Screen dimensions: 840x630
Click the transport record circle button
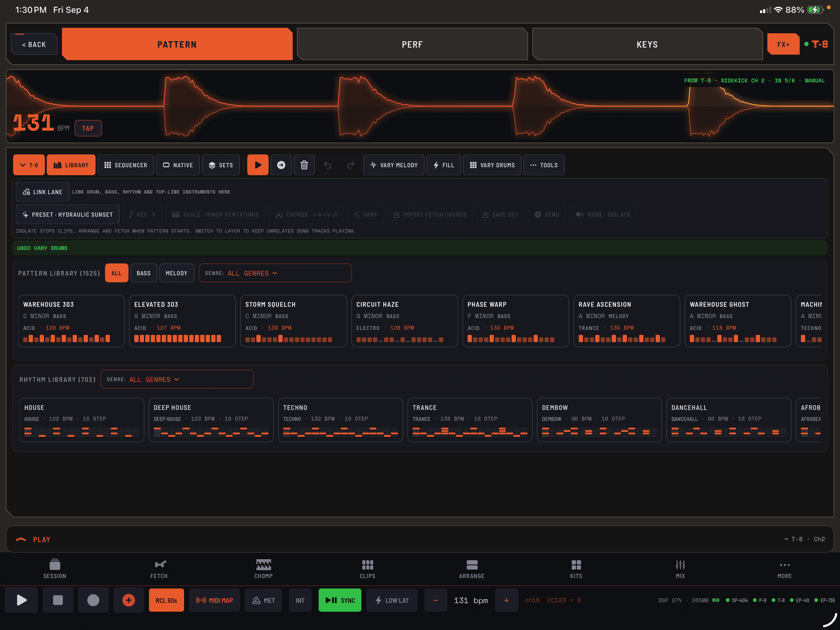click(x=93, y=600)
